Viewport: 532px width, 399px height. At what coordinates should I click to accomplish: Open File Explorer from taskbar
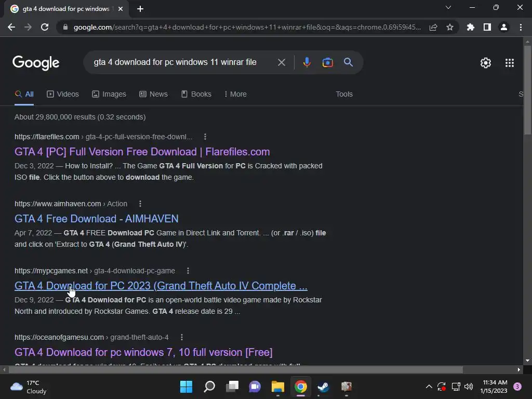click(x=277, y=387)
